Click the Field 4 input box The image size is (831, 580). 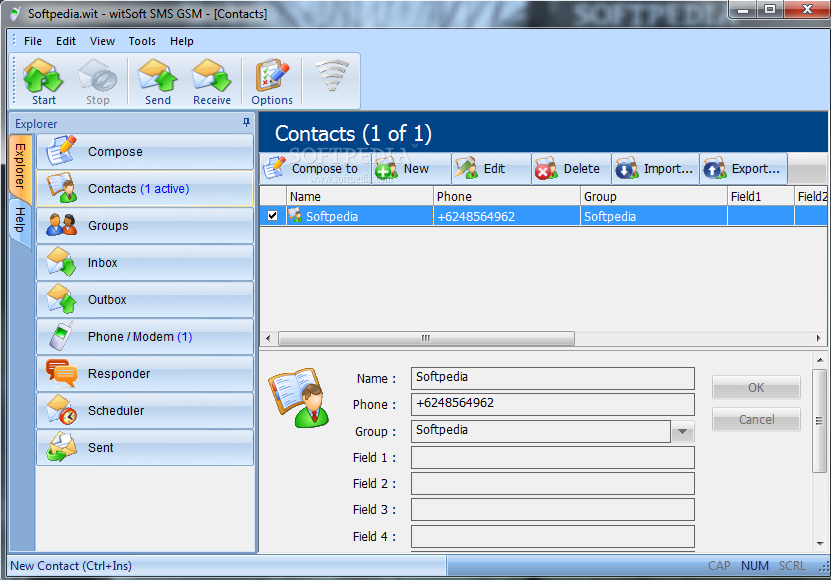click(552, 537)
